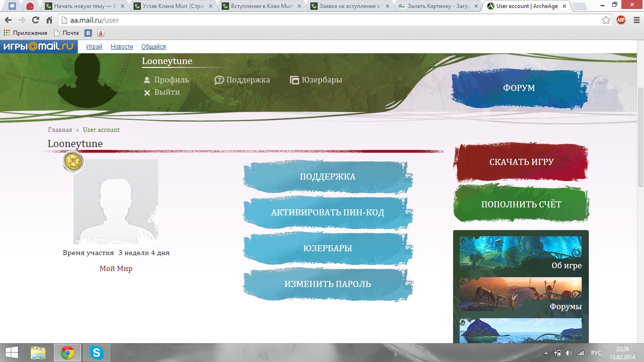The width and height of the screenshot is (644, 362).
Task: Go to Главная in the breadcrumb
Action: tap(60, 130)
